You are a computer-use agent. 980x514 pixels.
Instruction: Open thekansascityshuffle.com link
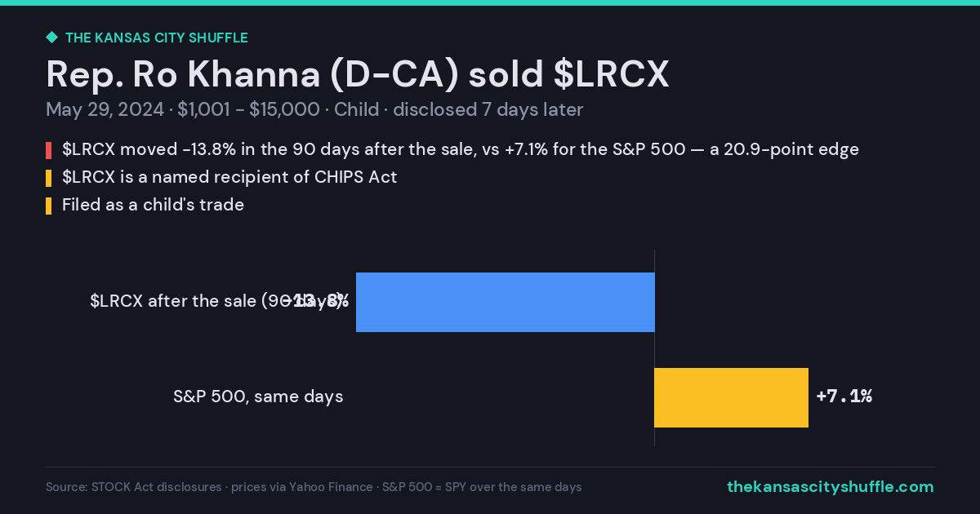pos(830,487)
